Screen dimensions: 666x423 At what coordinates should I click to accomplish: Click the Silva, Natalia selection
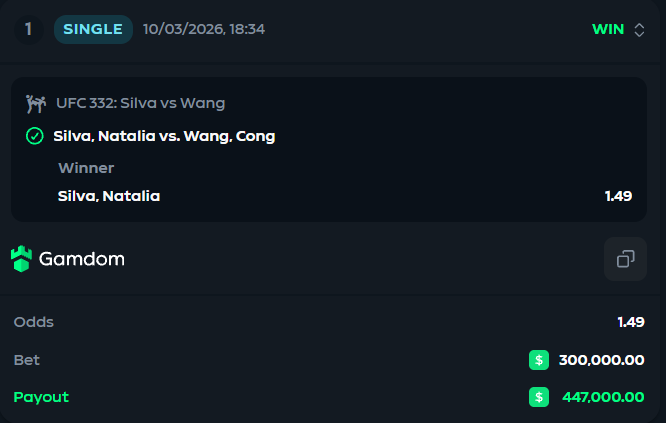point(109,196)
